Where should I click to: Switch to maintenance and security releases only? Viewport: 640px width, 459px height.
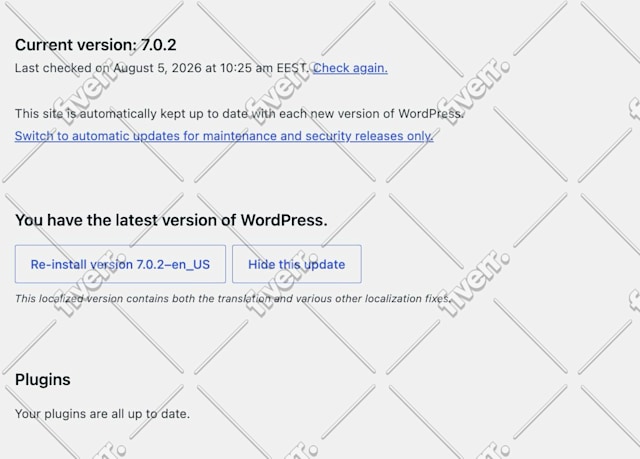[x=224, y=135]
